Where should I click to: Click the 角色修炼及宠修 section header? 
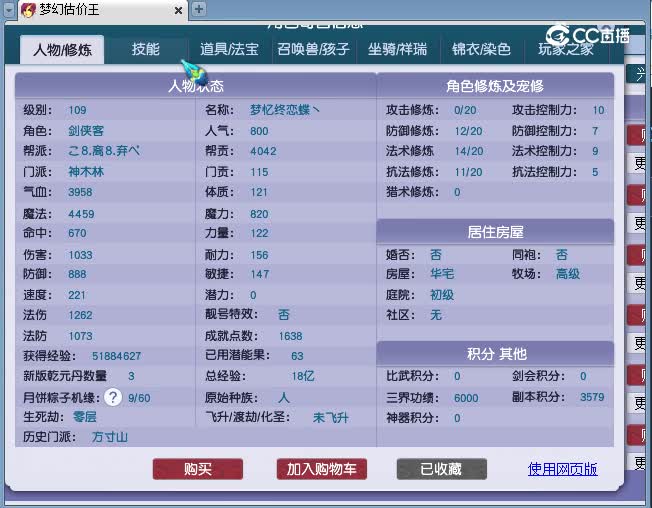(x=495, y=86)
